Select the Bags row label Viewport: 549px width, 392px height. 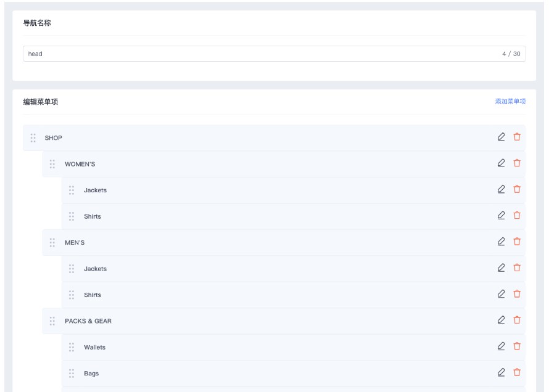point(91,374)
